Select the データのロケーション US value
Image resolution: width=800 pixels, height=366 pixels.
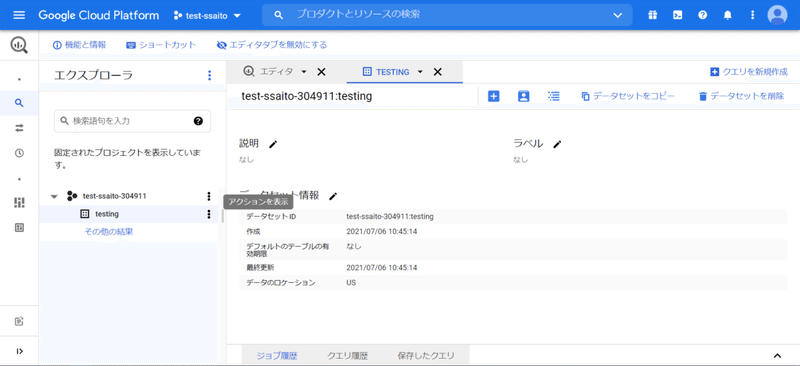click(351, 282)
